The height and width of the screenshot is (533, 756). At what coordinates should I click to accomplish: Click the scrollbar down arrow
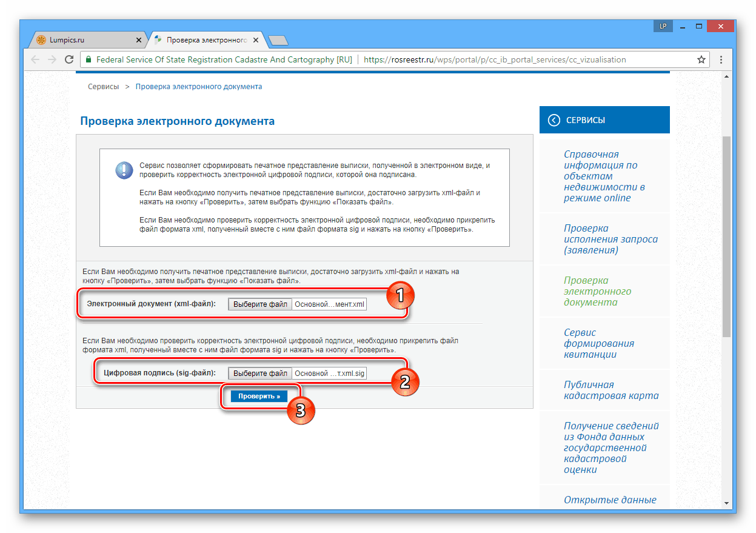pos(726,503)
